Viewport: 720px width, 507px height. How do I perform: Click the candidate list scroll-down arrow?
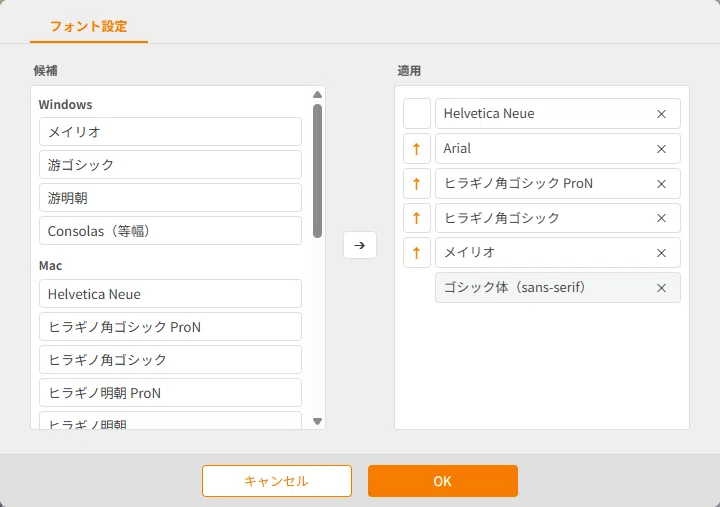click(317, 421)
